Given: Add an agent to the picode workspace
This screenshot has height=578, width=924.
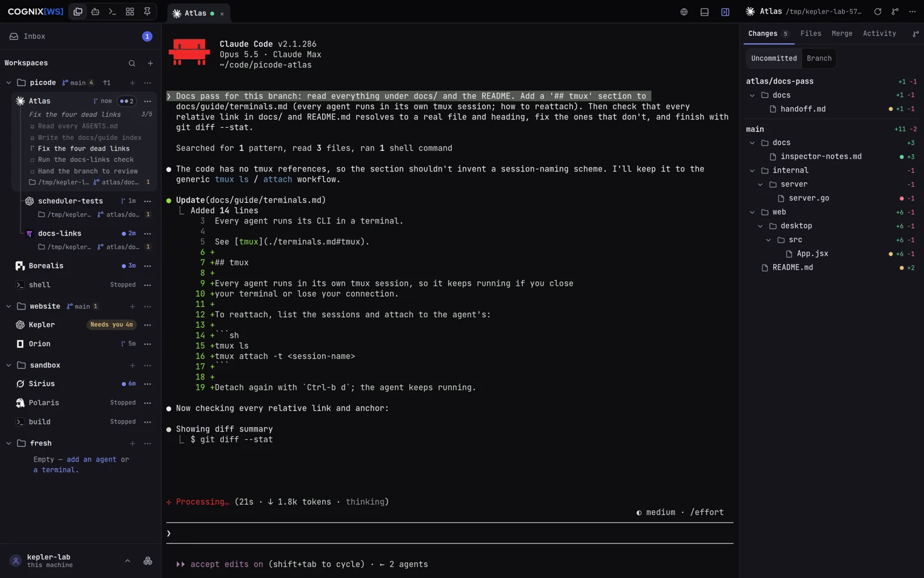Looking at the screenshot, I should (x=132, y=83).
